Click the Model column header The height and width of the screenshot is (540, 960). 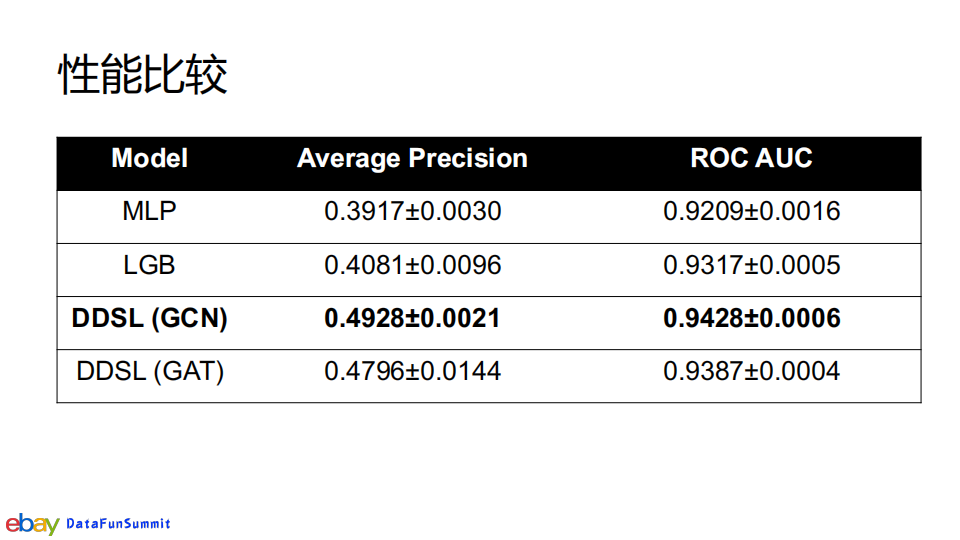(150, 158)
